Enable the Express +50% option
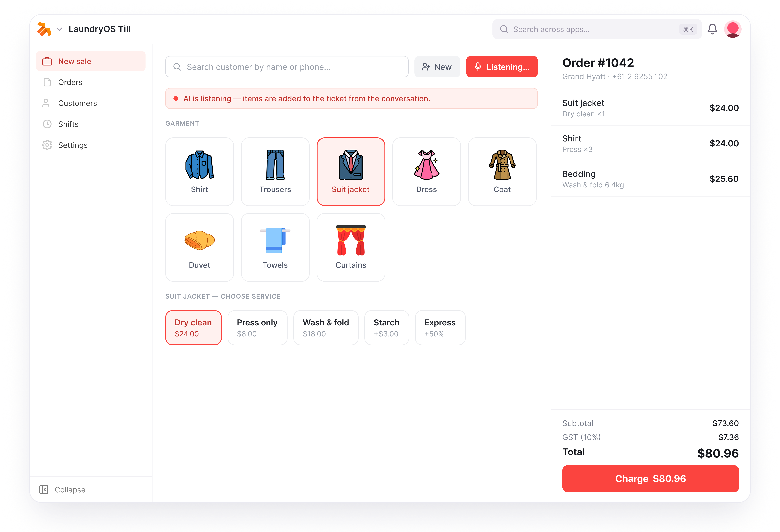 440,328
